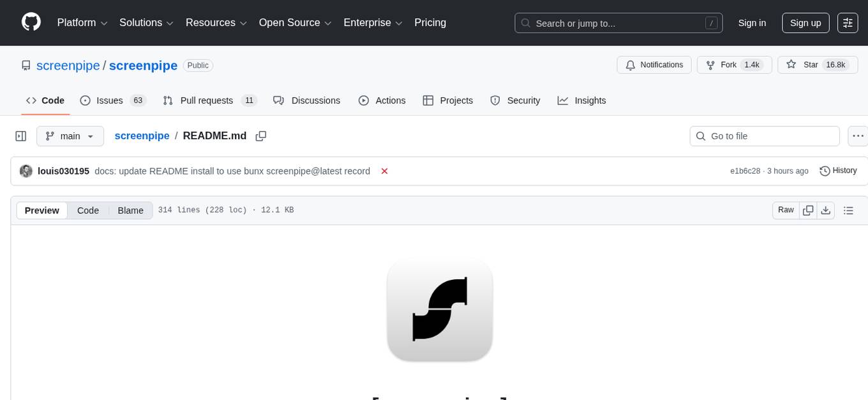Viewport: 868px width, 400px height.
Task: Download the raw README file
Action: point(826,210)
